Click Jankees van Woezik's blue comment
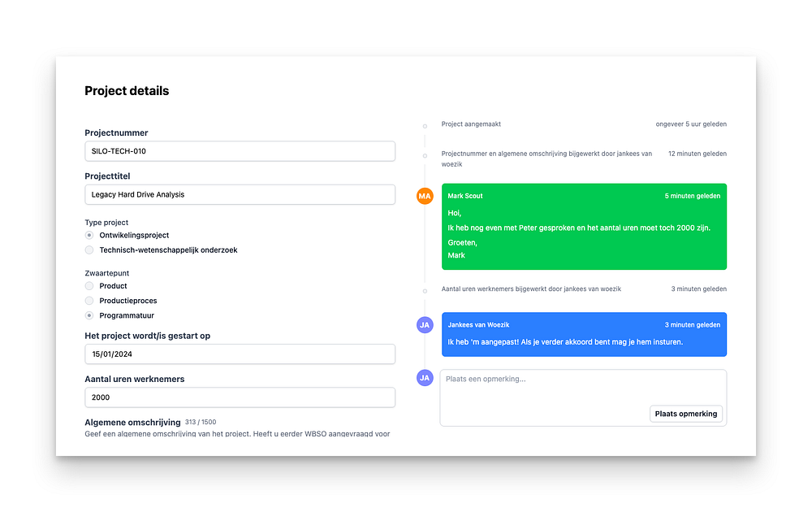 click(x=584, y=334)
